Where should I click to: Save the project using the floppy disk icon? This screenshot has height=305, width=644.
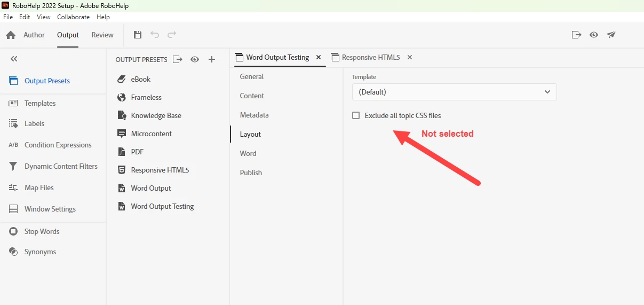pos(138,35)
